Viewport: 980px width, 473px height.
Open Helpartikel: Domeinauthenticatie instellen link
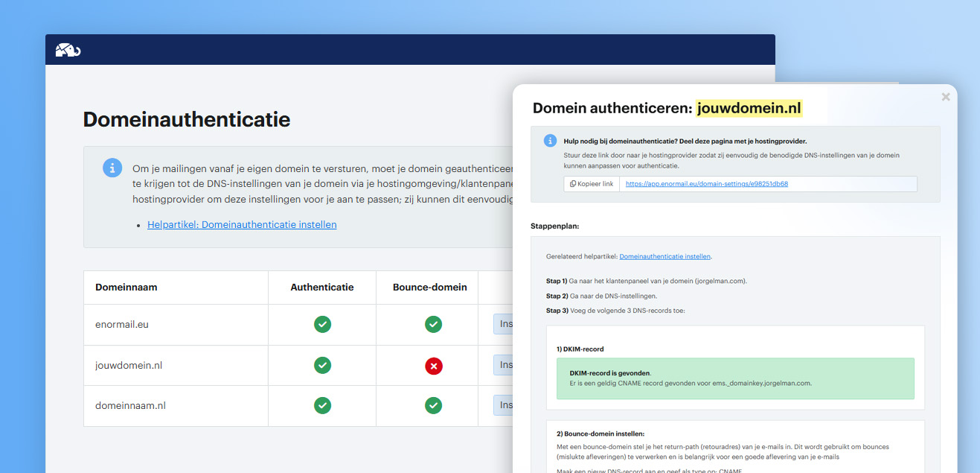(242, 224)
